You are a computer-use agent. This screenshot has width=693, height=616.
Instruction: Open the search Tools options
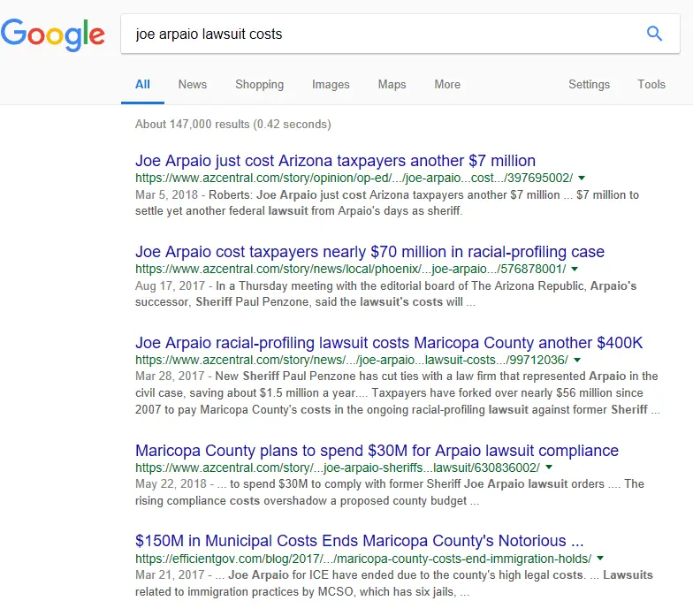coord(651,85)
